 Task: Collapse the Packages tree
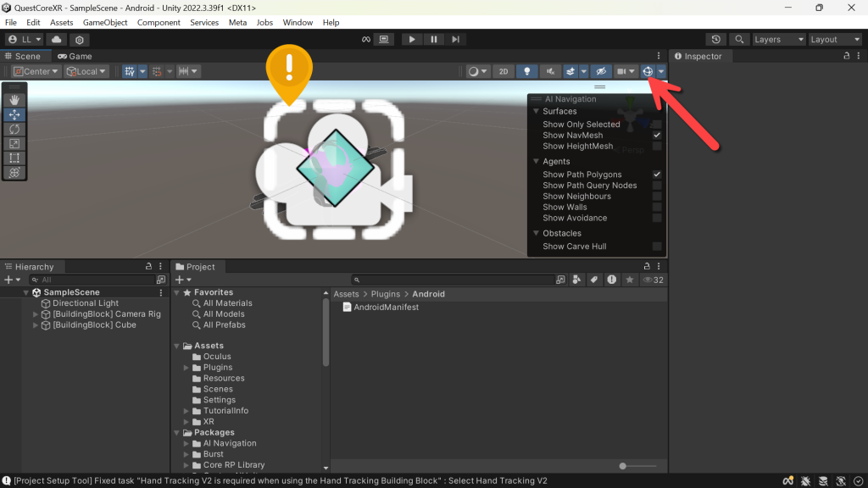[x=177, y=433]
